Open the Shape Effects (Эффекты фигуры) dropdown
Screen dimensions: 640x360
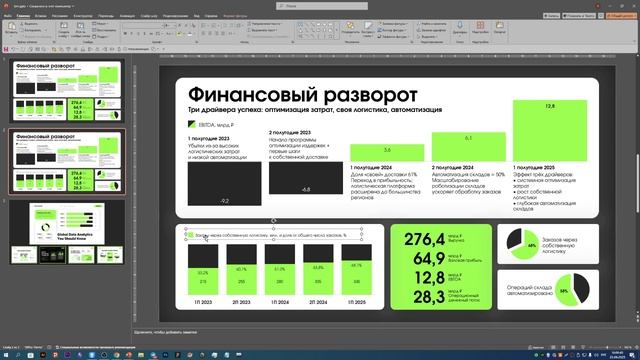click(x=393, y=37)
